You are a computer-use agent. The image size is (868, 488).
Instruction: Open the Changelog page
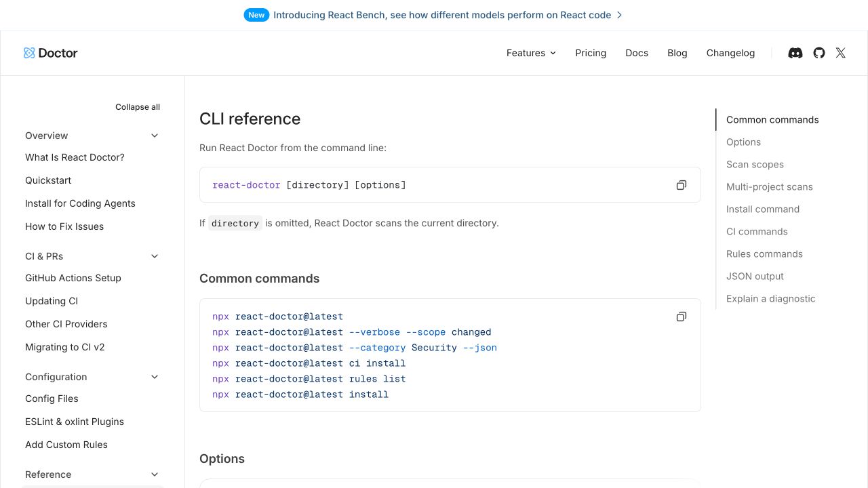click(730, 53)
